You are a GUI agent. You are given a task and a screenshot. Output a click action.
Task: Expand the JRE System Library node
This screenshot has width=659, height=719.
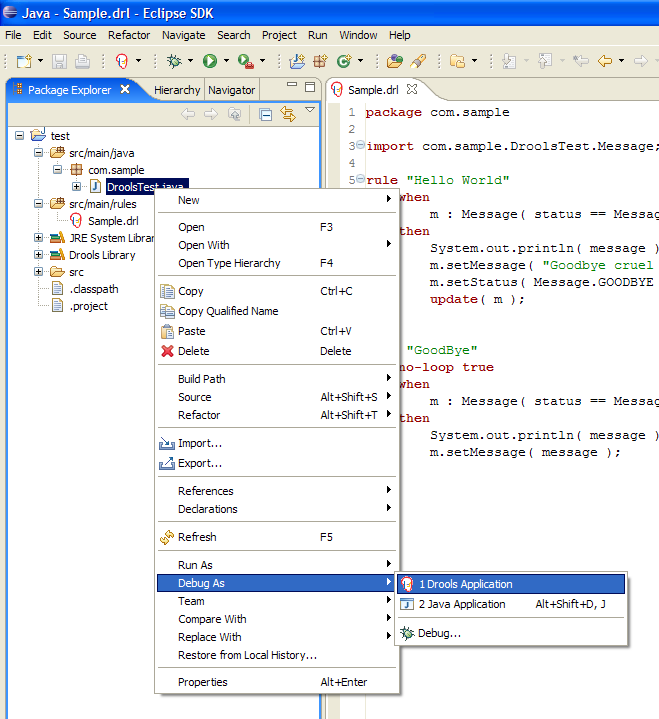coord(39,238)
